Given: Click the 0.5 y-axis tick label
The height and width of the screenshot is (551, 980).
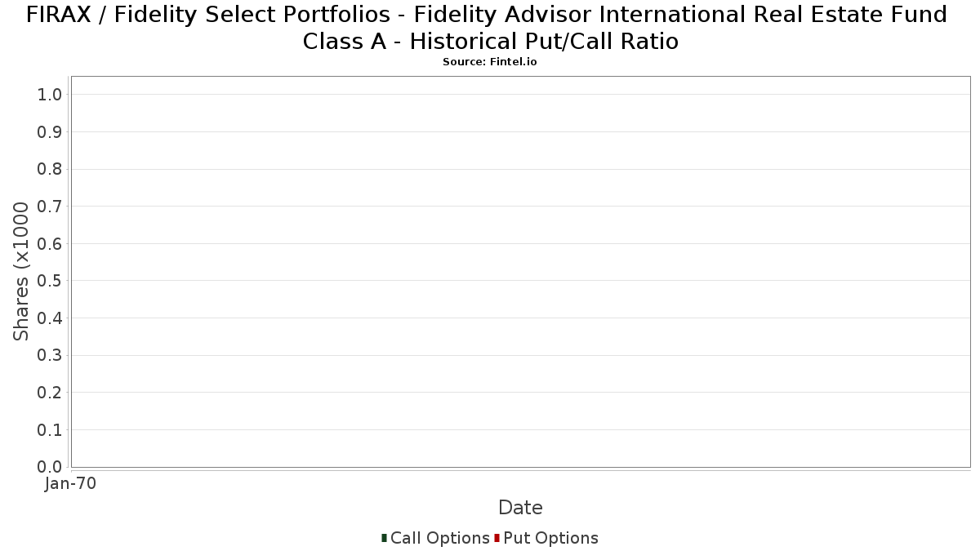Looking at the screenshot, I should coord(50,281).
